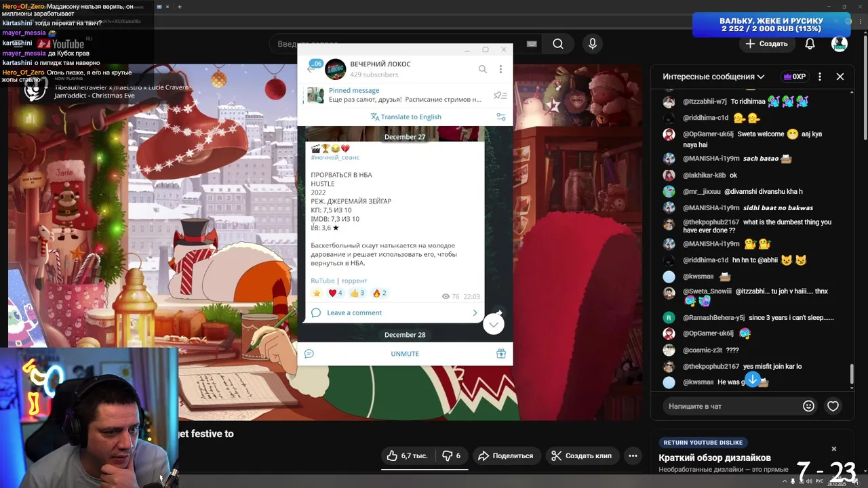The height and width of the screenshot is (488, 868).
Task: Open more video actions ellipsis button
Action: pyautogui.click(x=633, y=455)
